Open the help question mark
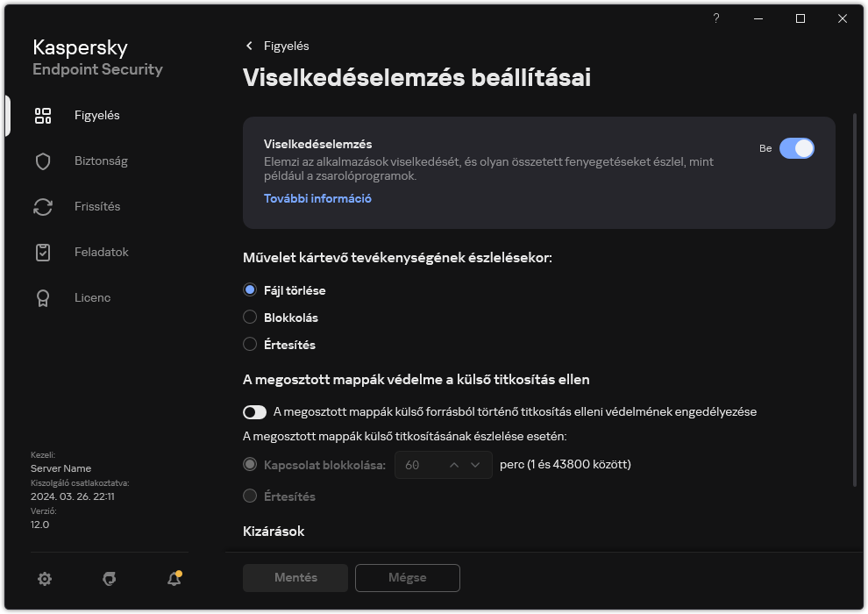The width and height of the screenshot is (868, 614). (x=715, y=18)
